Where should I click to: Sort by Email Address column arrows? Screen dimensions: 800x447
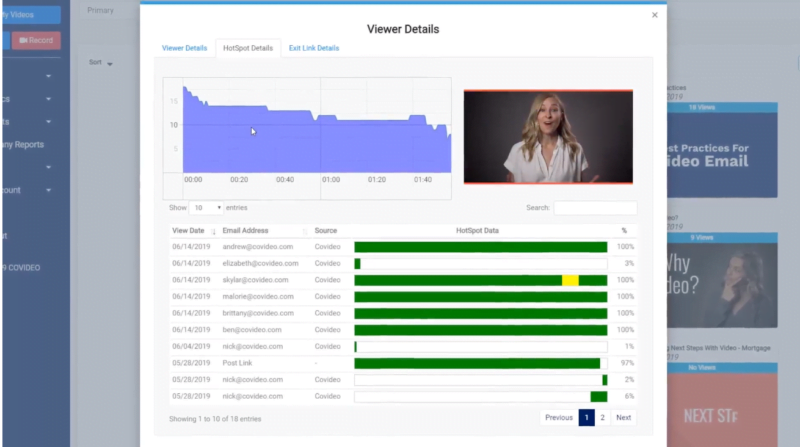[304, 231]
